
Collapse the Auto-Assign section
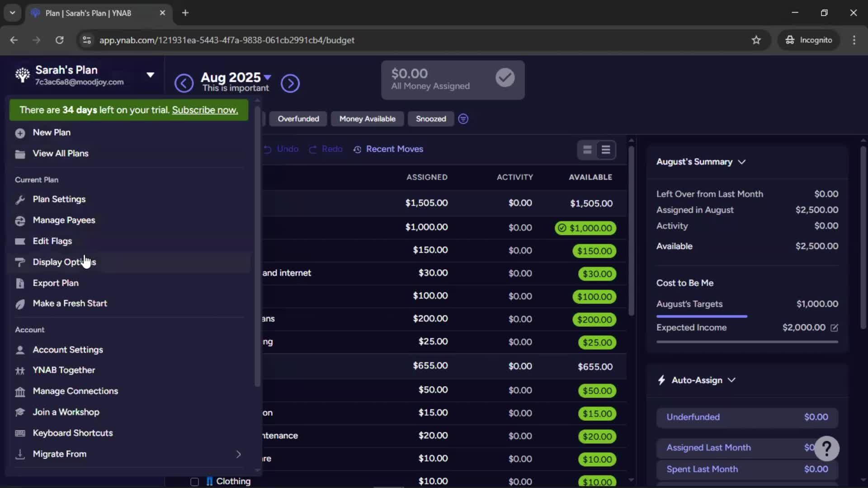click(731, 380)
